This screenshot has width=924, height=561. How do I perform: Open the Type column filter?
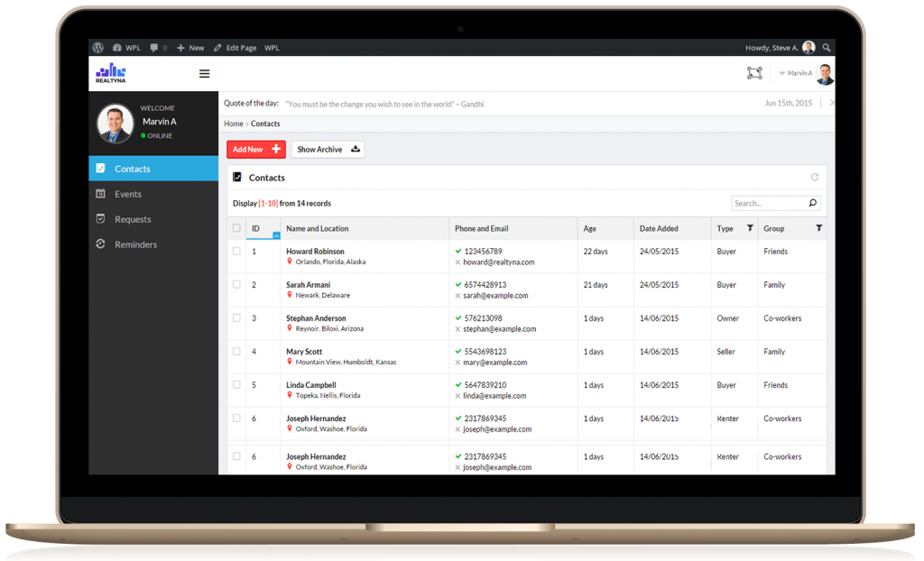click(749, 228)
